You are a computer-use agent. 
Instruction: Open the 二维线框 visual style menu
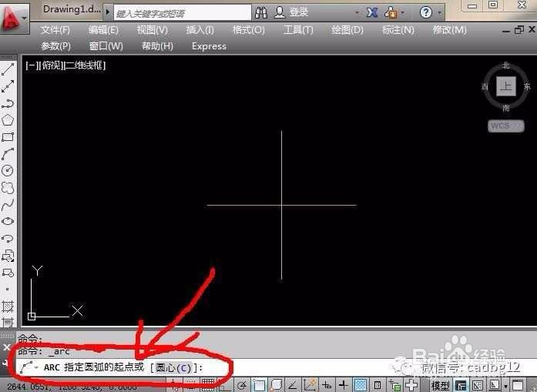pyautogui.click(x=86, y=65)
